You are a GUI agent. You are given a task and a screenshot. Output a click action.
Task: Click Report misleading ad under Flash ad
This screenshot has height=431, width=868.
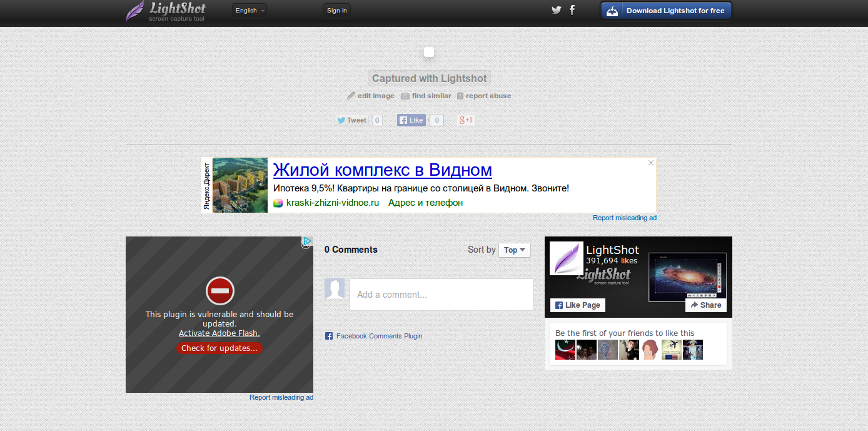tap(281, 397)
